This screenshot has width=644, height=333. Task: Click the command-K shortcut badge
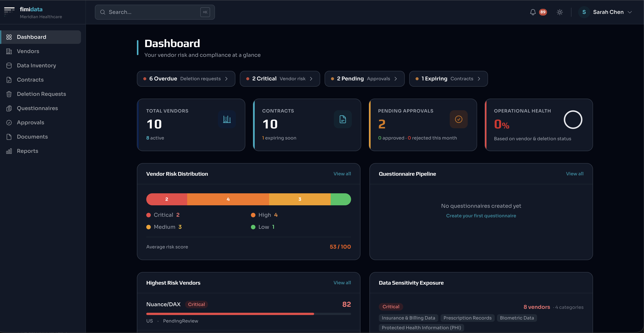[205, 12]
